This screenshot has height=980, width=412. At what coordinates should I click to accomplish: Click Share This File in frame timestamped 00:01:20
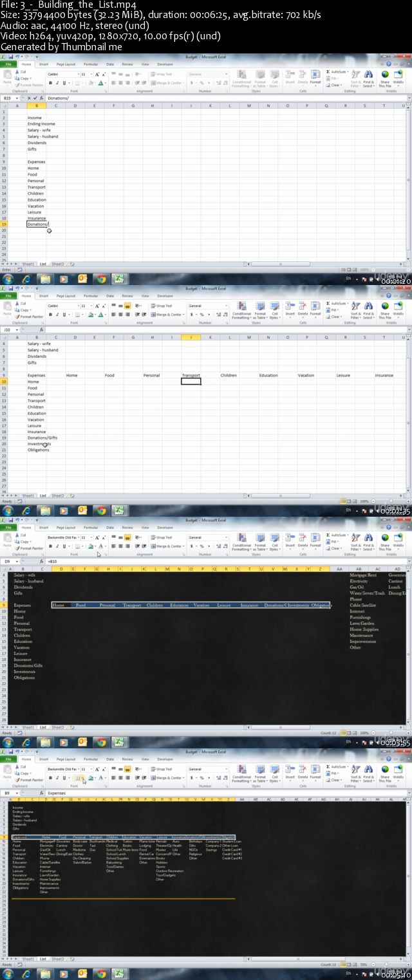click(x=384, y=80)
